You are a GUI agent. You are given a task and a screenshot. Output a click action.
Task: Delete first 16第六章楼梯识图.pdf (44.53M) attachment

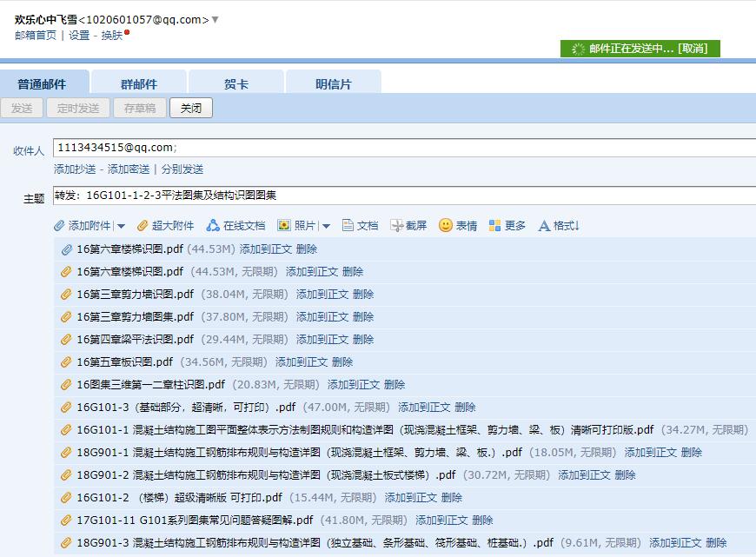307,249
